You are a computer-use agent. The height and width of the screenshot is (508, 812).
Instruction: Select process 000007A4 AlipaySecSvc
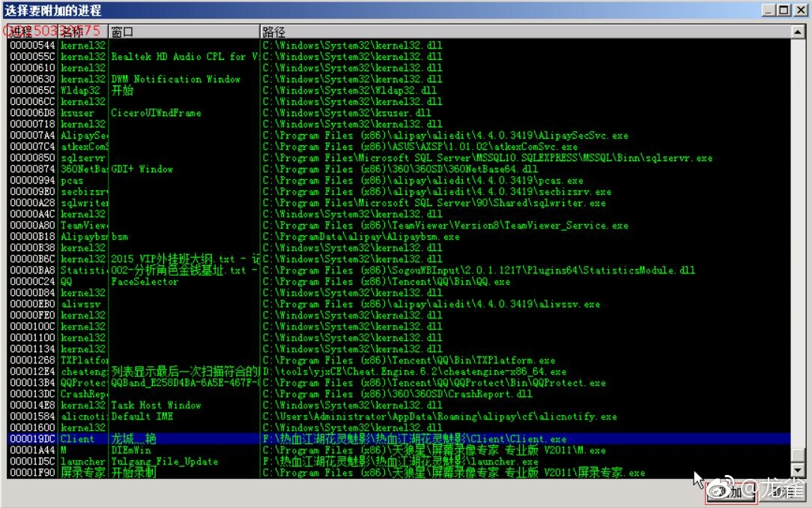(399, 135)
